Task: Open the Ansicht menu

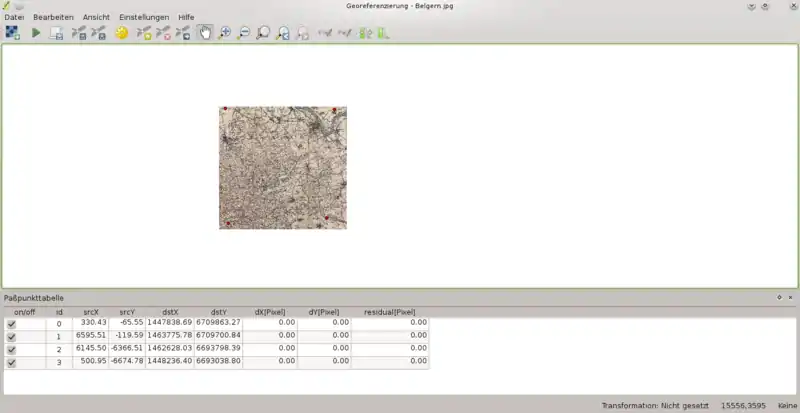Action: (96, 18)
